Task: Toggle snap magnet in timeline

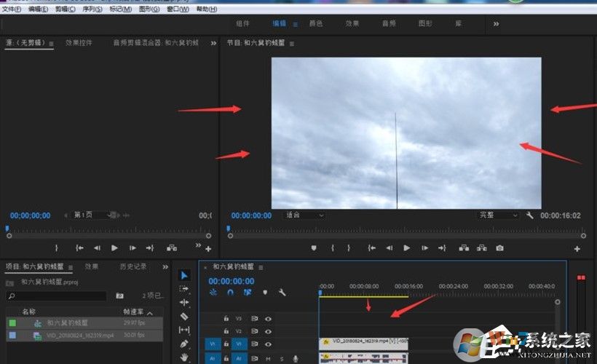Action: click(x=231, y=293)
